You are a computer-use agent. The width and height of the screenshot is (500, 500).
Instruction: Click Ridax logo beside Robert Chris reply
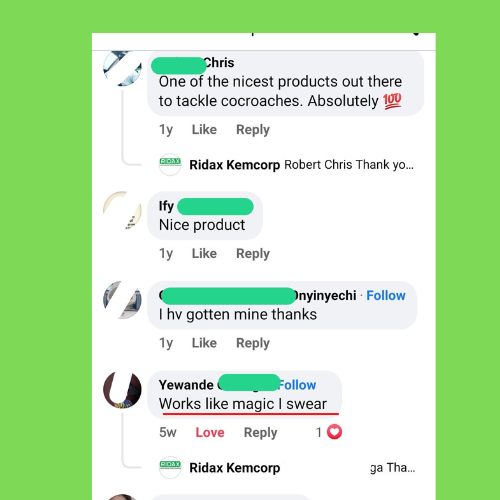coord(170,164)
